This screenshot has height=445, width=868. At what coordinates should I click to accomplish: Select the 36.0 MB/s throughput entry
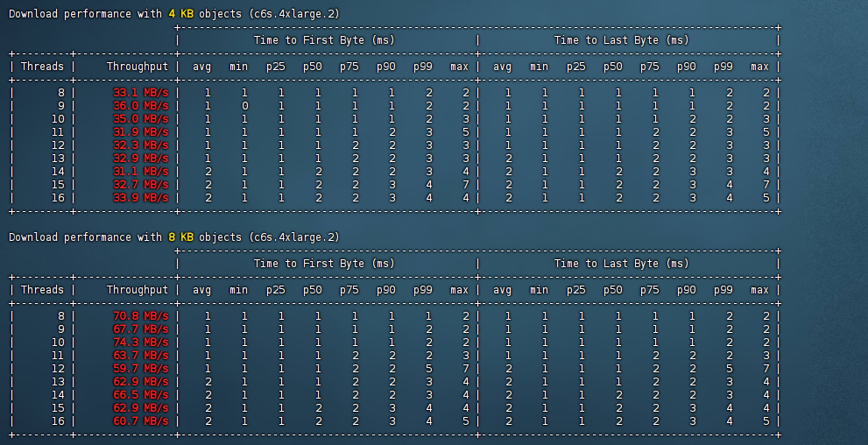click(x=141, y=106)
